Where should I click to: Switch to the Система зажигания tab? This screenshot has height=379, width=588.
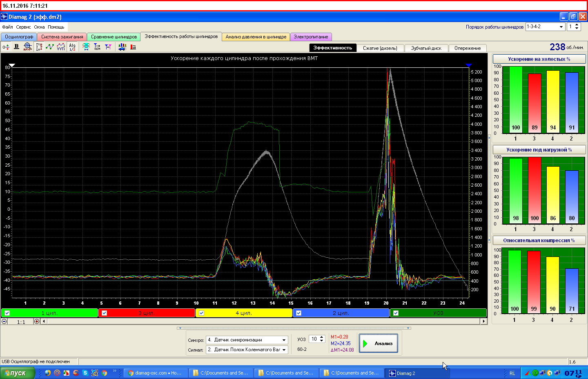coord(62,37)
